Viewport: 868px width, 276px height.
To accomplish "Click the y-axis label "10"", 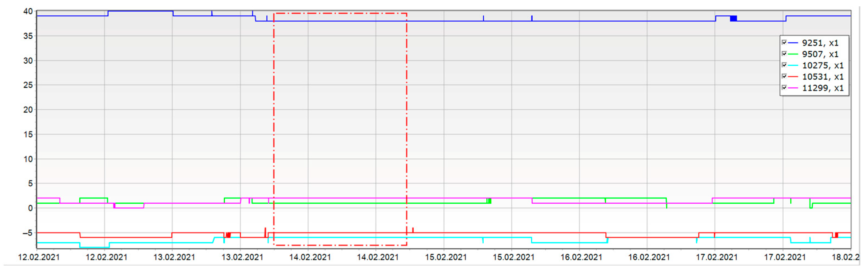I will pyautogui.click(x=28, y=159).
